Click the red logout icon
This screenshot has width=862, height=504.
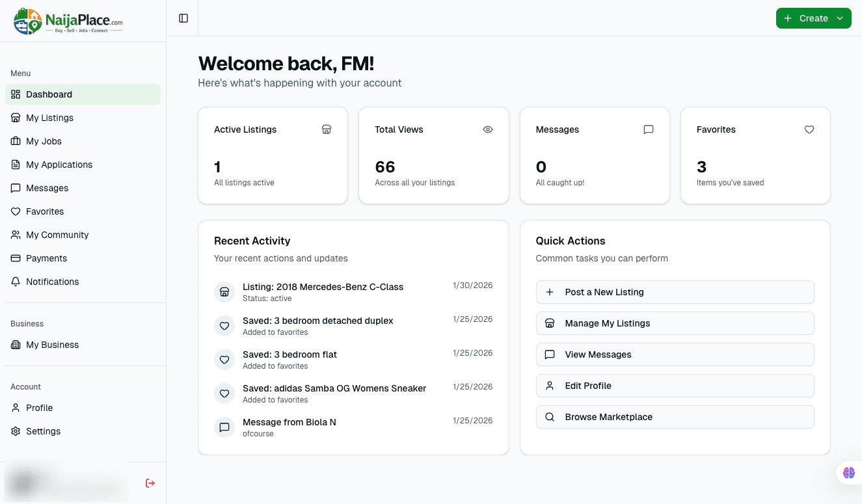pos(150,483)
